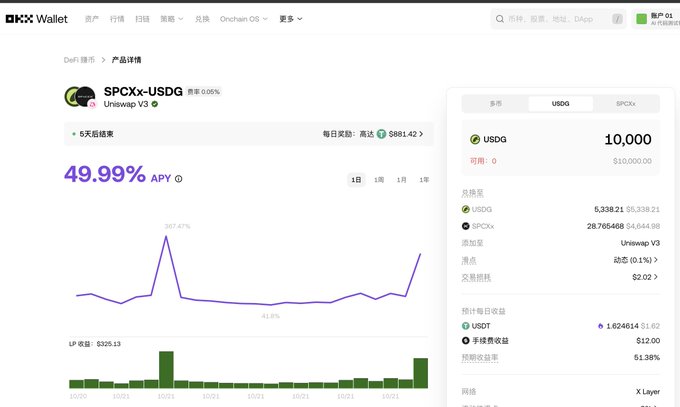680x407 pixels.
Task: Select the 1日 chart range
Action: (x=356, y=180)
